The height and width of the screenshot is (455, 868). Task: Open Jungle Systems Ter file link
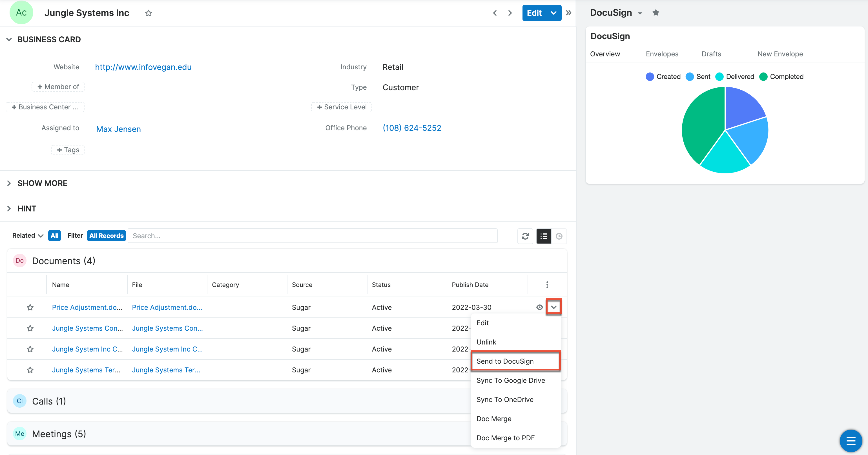[166, 370]
